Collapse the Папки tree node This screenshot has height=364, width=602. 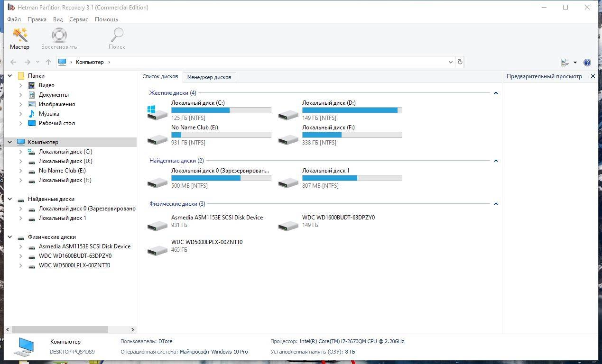click(x=9, y=76)
